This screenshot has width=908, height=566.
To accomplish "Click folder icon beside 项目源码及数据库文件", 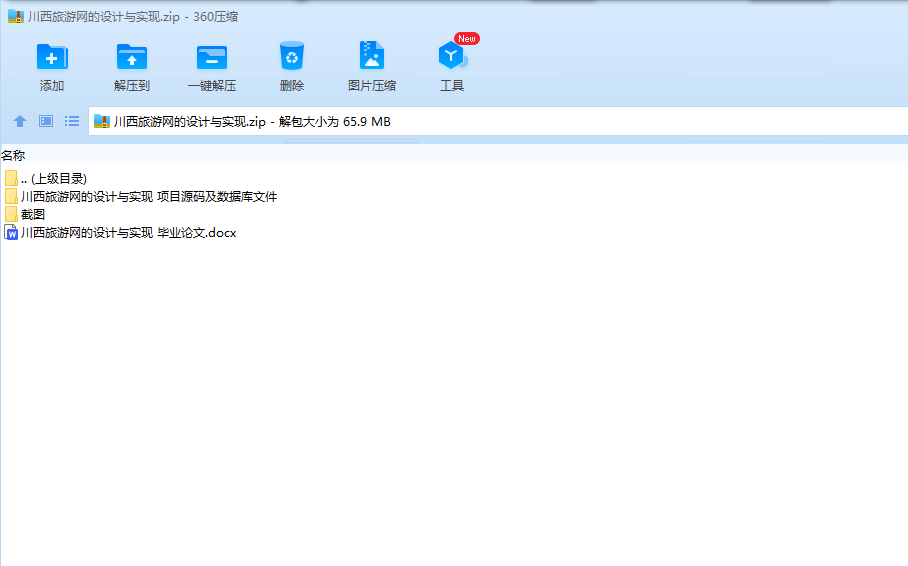I will [11, 196].
